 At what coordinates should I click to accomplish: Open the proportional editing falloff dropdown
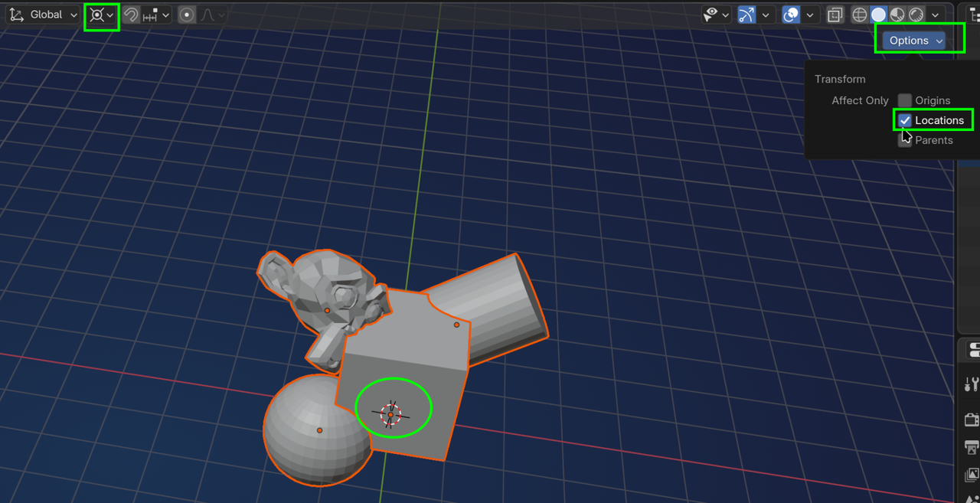click(213, 15)
